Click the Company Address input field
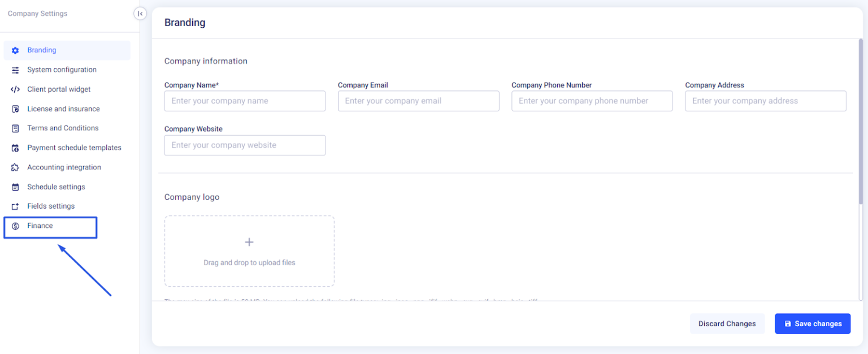 click(x=765, y=101)
